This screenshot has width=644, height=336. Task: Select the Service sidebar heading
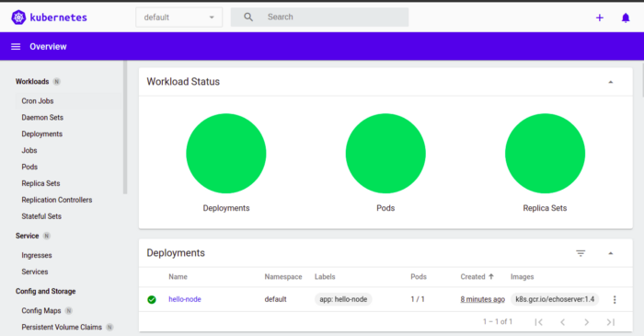tap(27, 236)
